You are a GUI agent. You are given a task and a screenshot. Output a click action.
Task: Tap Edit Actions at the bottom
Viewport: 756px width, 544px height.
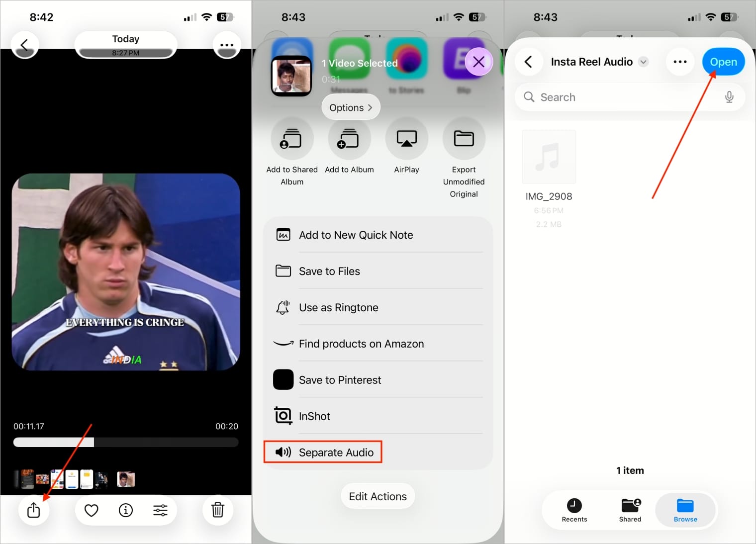378,496
